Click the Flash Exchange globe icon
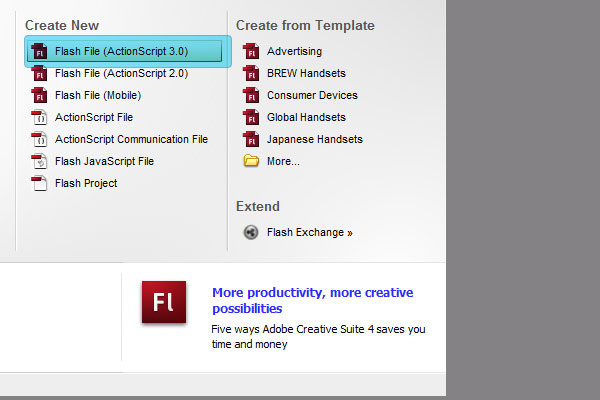The width and height of the screenshot is (600, 400). [x=251, y=232]
